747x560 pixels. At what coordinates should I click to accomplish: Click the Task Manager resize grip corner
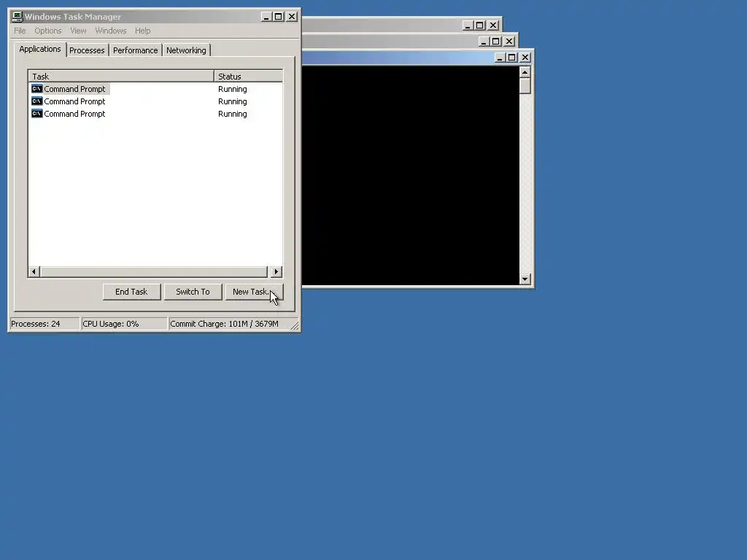coord(295,326)
